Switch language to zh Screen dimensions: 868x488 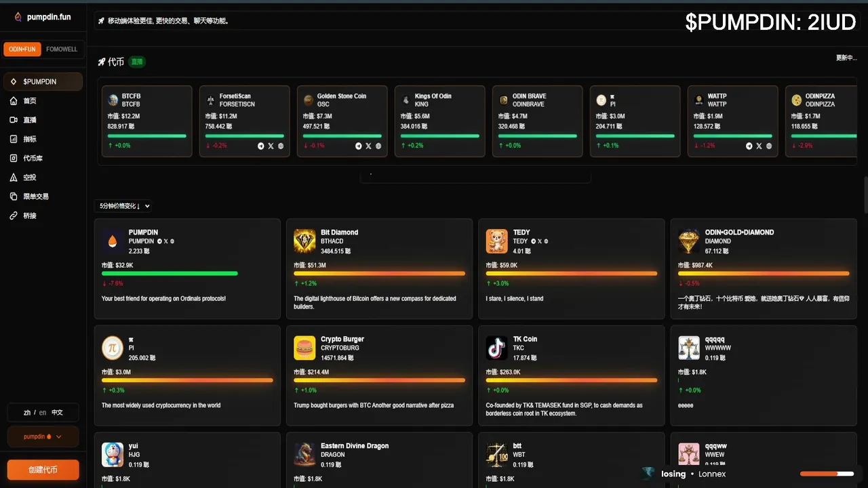click(x=27, y=413)
